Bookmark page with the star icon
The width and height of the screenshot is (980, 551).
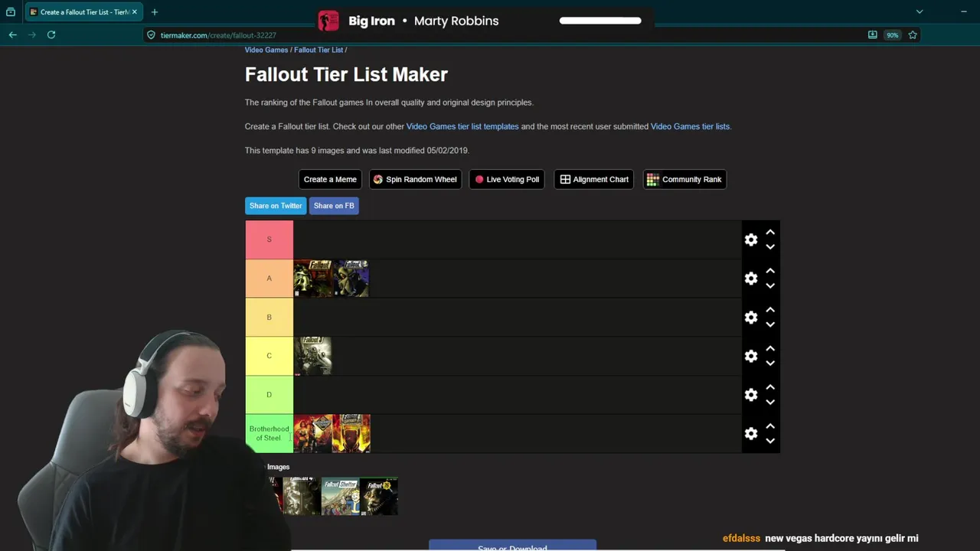click(913, 35)
